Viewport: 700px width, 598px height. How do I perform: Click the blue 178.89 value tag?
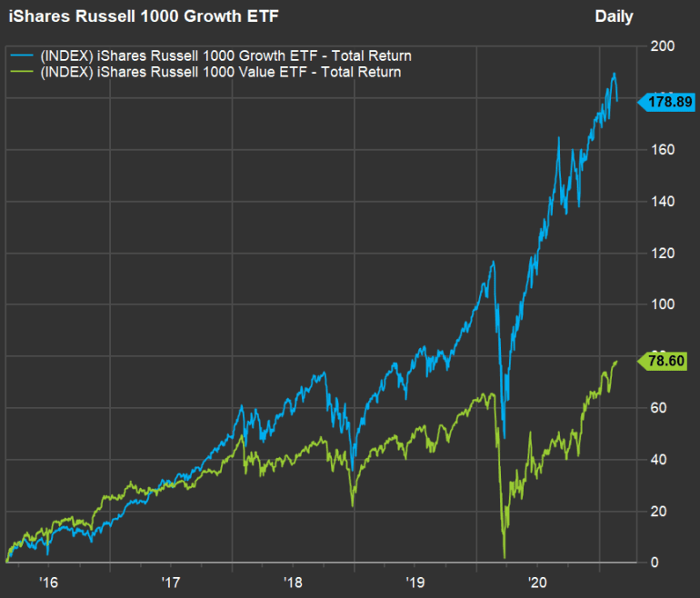point(669,103)
